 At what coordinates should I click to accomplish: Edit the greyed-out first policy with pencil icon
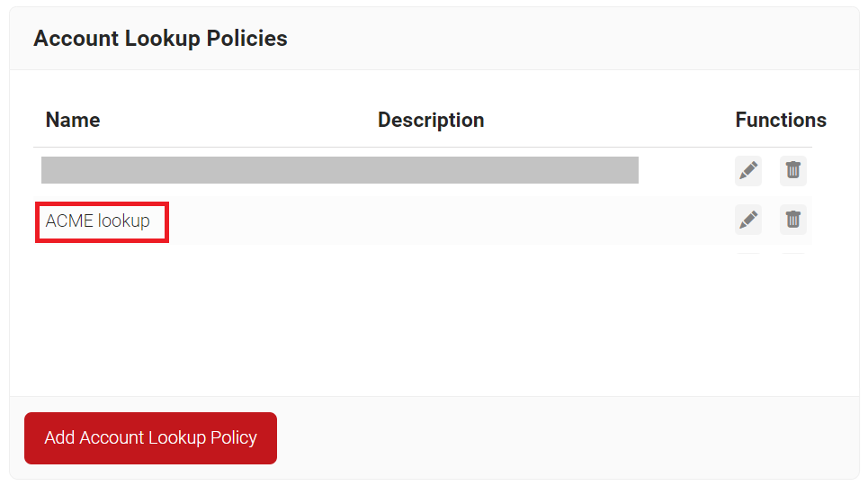[747, 171]
